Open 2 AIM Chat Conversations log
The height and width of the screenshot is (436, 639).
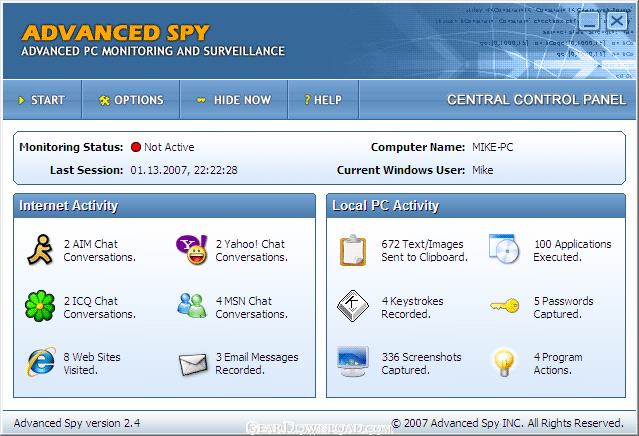click(99, 251)
